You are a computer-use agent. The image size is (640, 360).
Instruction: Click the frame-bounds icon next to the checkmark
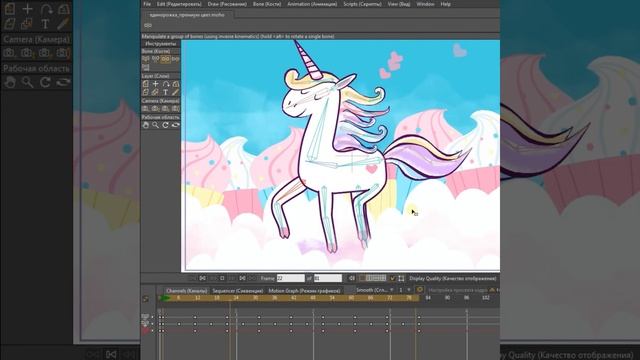pyautogui.click(x=401, y=278)
